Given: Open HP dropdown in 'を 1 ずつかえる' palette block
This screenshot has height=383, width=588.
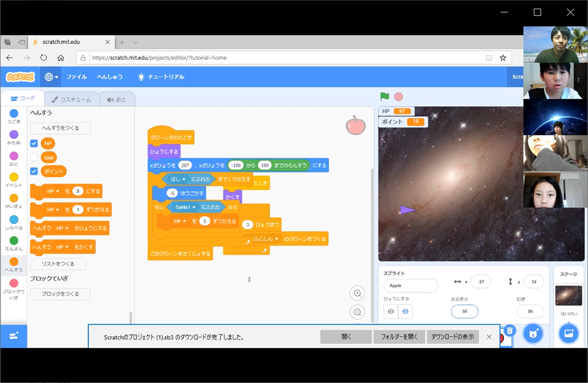Looking at the screenshot, I should pyautogui.click(x=53, y=210).
